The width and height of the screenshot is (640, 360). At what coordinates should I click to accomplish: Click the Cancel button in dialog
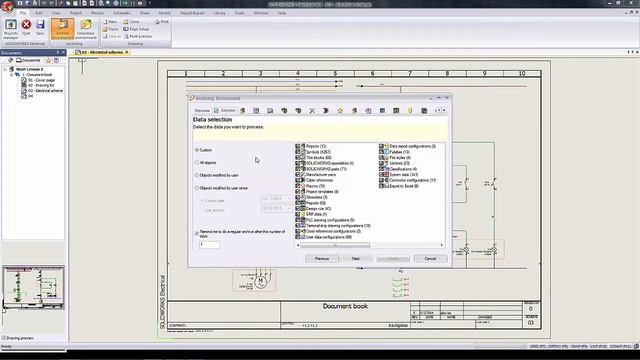tap(430, 259)
